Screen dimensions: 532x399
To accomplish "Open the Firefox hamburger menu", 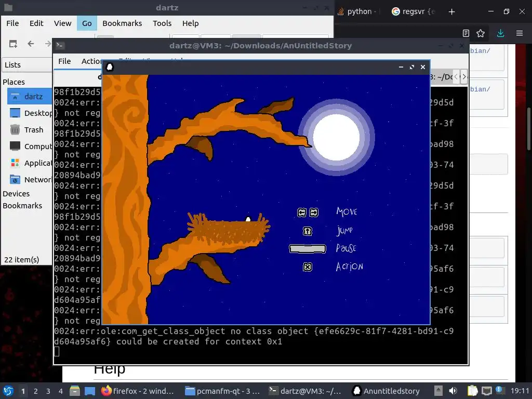I will pyautogui.click(x=520, y=33).
